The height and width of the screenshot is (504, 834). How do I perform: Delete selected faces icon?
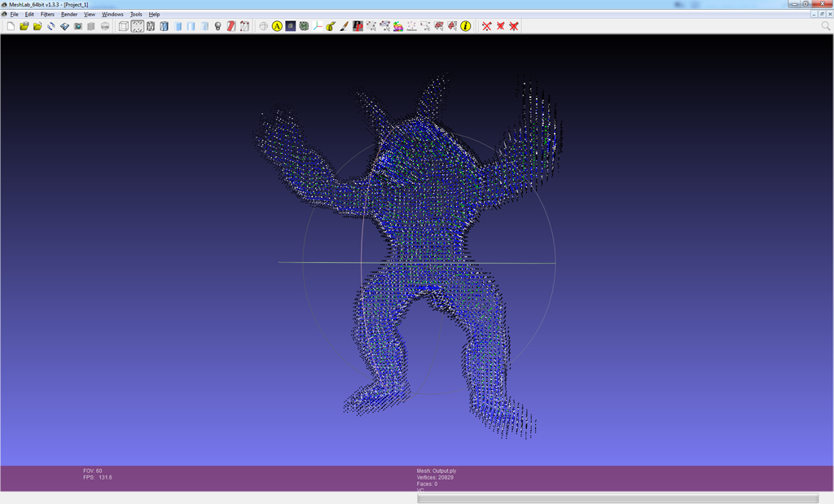500,26
